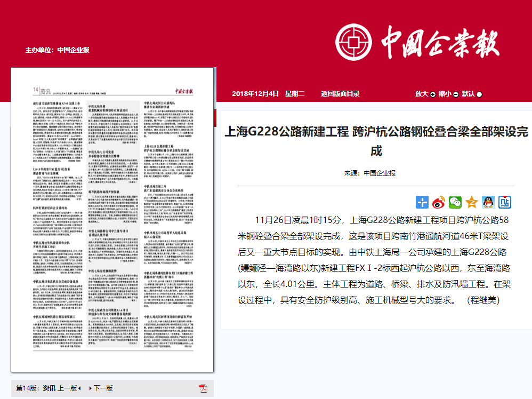Click the author name (程继美)

(483, 300)
